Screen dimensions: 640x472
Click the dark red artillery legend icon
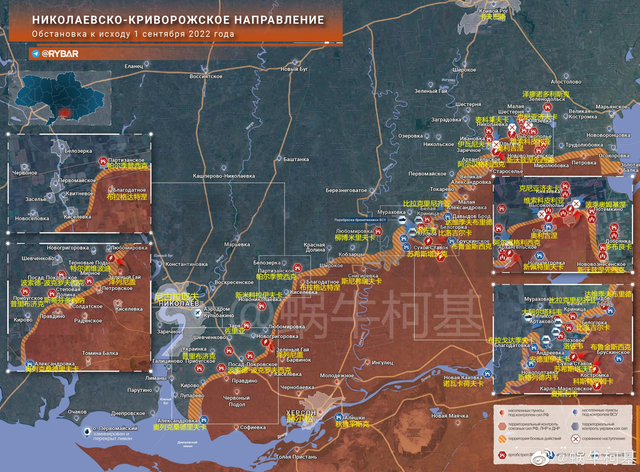[x=502, y=454]
